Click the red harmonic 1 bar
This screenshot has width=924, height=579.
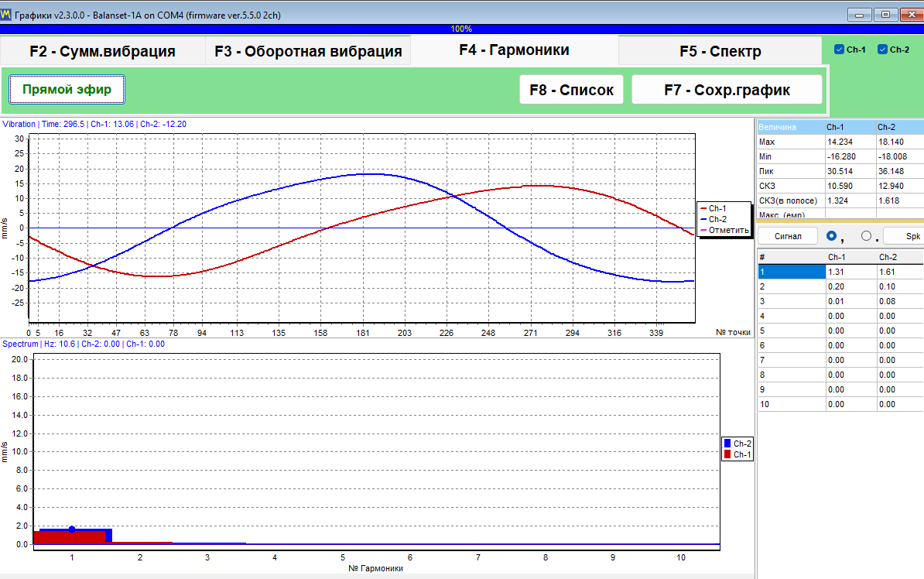70,537
